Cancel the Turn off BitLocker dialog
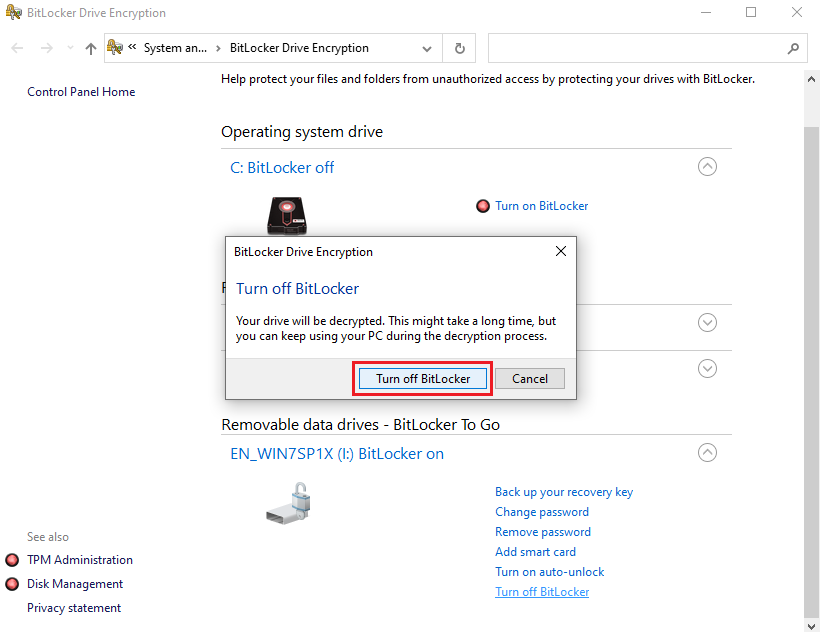820x635 pixels. pyautogui.click(x=530, y=378)
